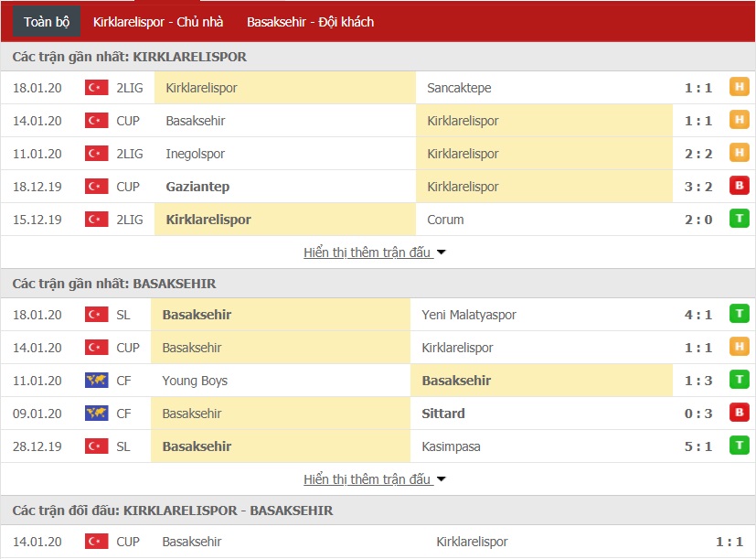Click world flag icon in Sittard row
This screenshot has height=559, width=756.
pyautogui.click(x=96, y=414)
